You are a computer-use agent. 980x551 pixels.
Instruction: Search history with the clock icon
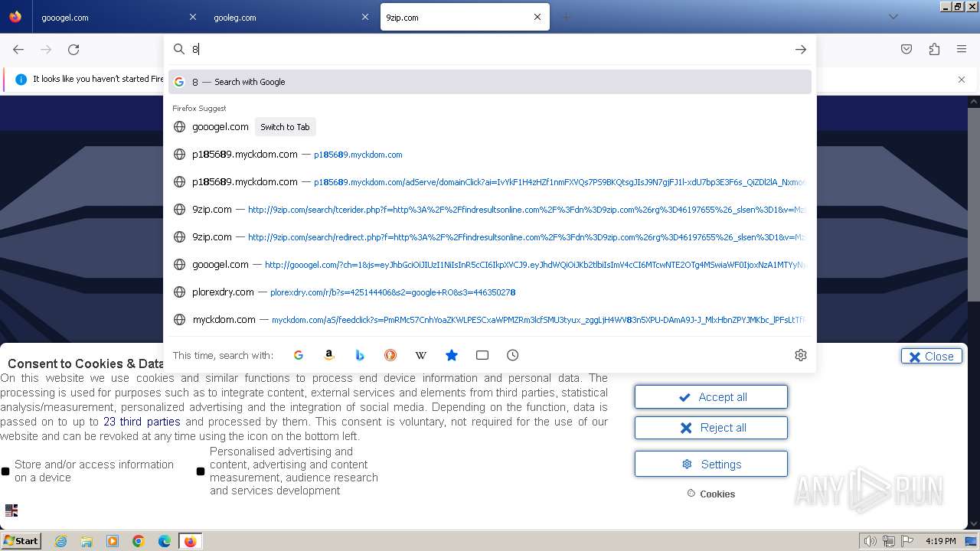coord(513,355)
